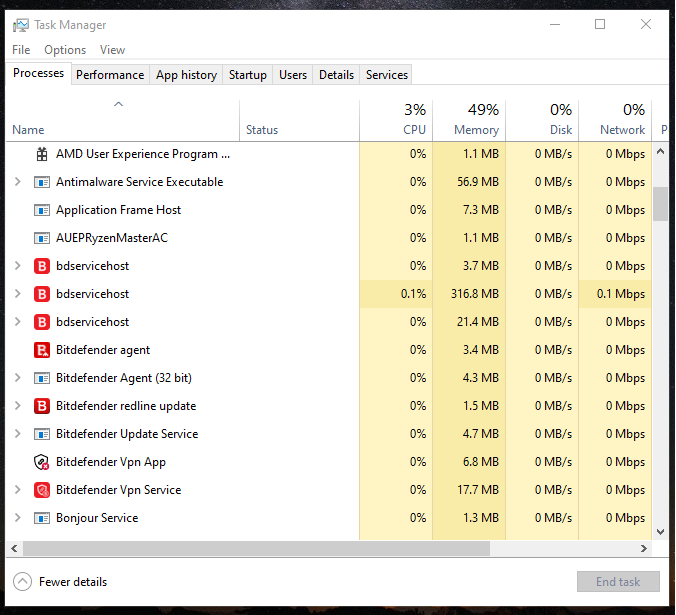Viewport: 676px width, 615px height.
Task: Click horizontal scrollbar thumb
Action: (x=257, y=548)
